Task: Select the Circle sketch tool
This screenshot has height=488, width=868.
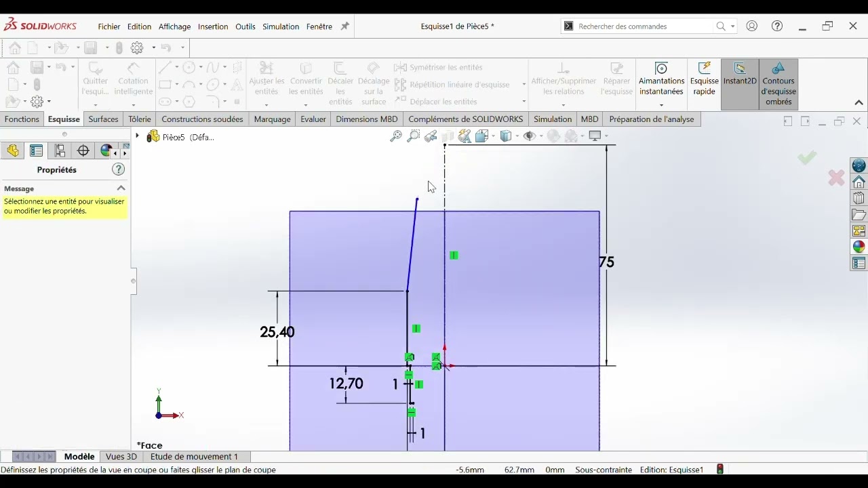Action: pyautogui.click(x=189, y=68)
